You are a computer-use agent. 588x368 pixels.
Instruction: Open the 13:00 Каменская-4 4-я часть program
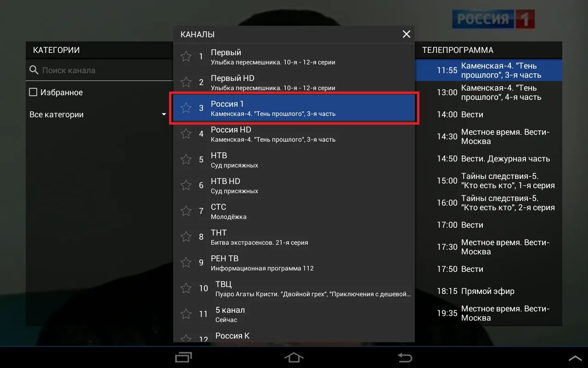click(x=489, y=92)
